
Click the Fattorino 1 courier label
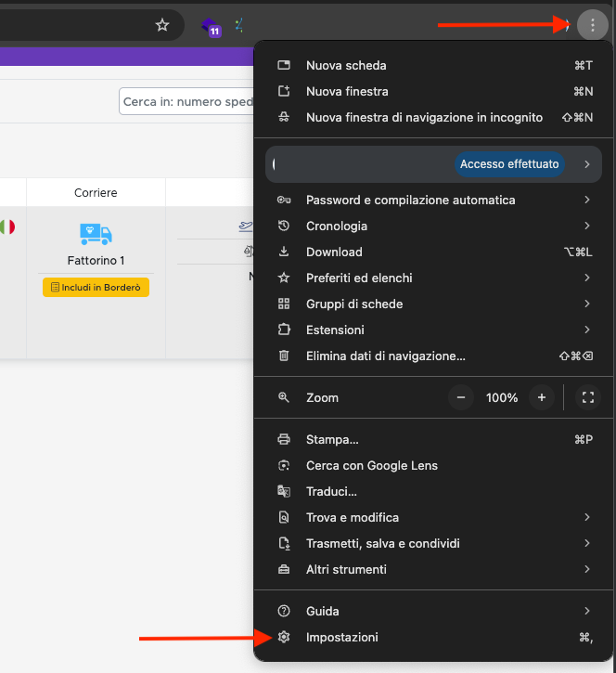pyautogui.click(x=96, y=260)
